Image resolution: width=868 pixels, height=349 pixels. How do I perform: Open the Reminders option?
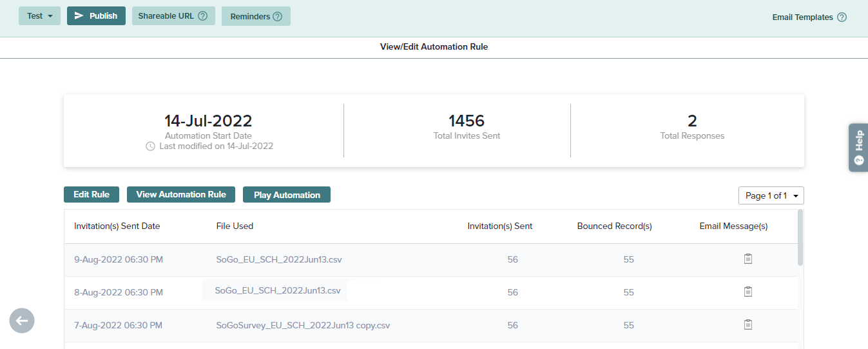point(250,17)
